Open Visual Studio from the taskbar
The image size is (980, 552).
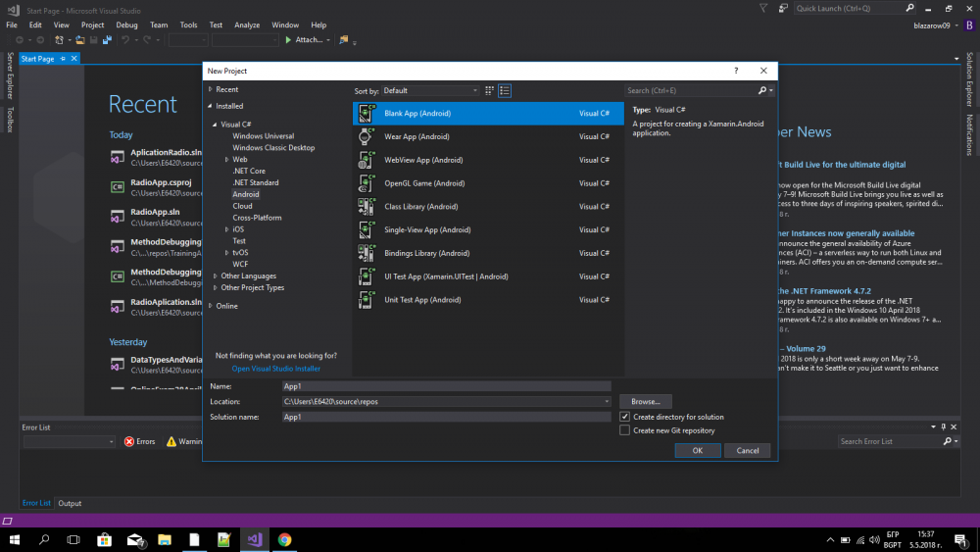pyautogui.click(x=255, y=539)
